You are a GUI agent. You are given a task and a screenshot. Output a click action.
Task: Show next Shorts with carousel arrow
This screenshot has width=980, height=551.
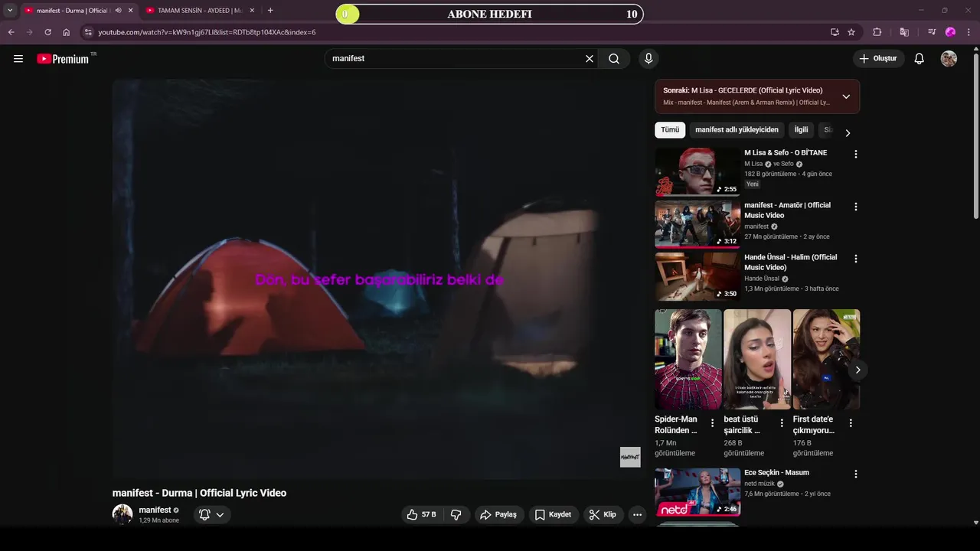tap(857, 370)
